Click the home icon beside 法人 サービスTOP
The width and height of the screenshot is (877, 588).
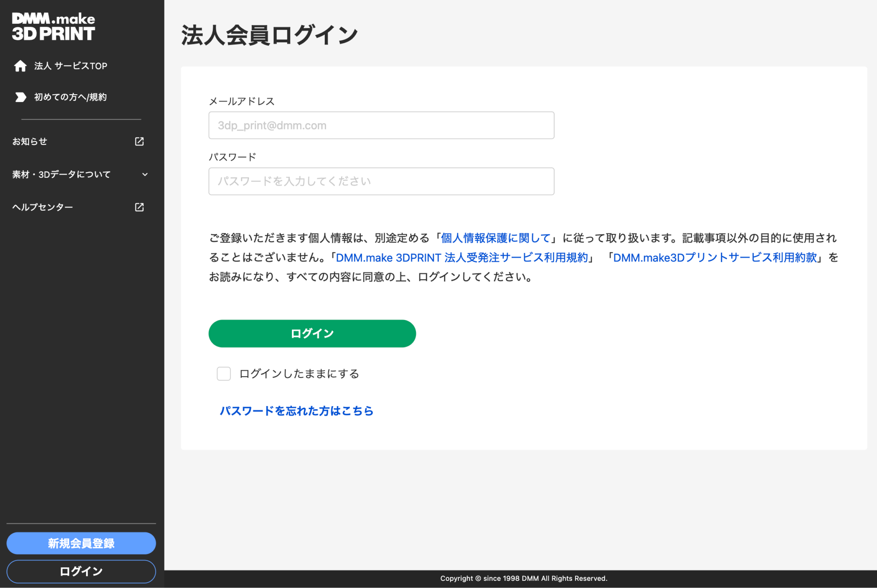pos(20,66)
